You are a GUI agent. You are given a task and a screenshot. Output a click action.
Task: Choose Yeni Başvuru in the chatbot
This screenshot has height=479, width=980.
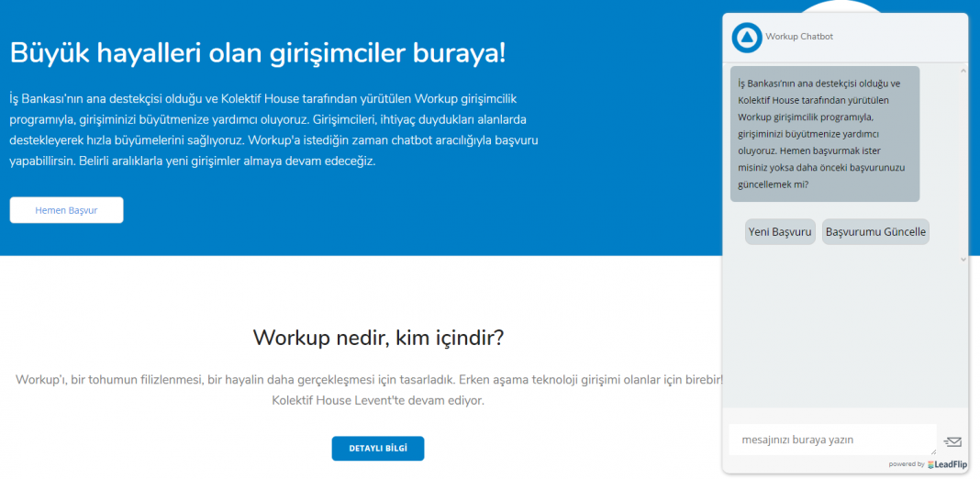click(780, 232)
